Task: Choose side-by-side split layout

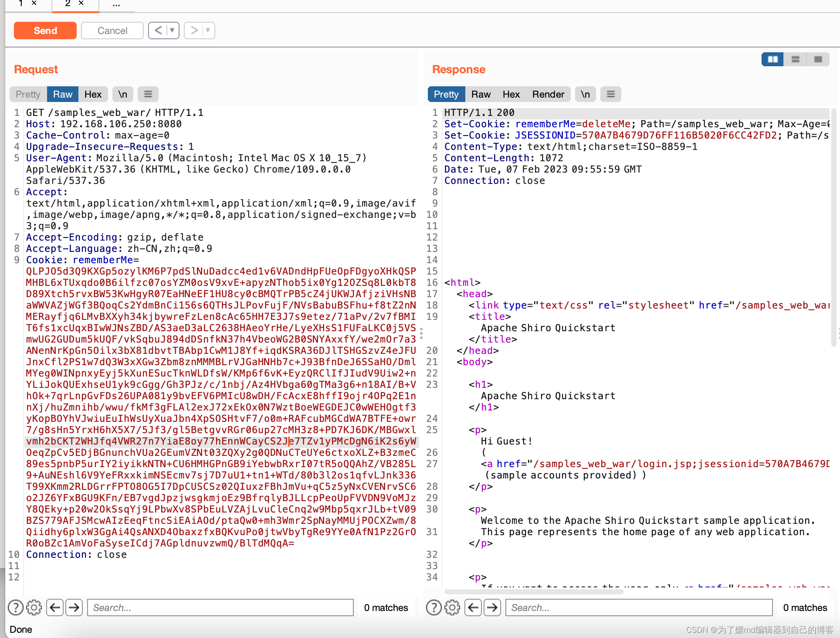Action: [773, 59]
